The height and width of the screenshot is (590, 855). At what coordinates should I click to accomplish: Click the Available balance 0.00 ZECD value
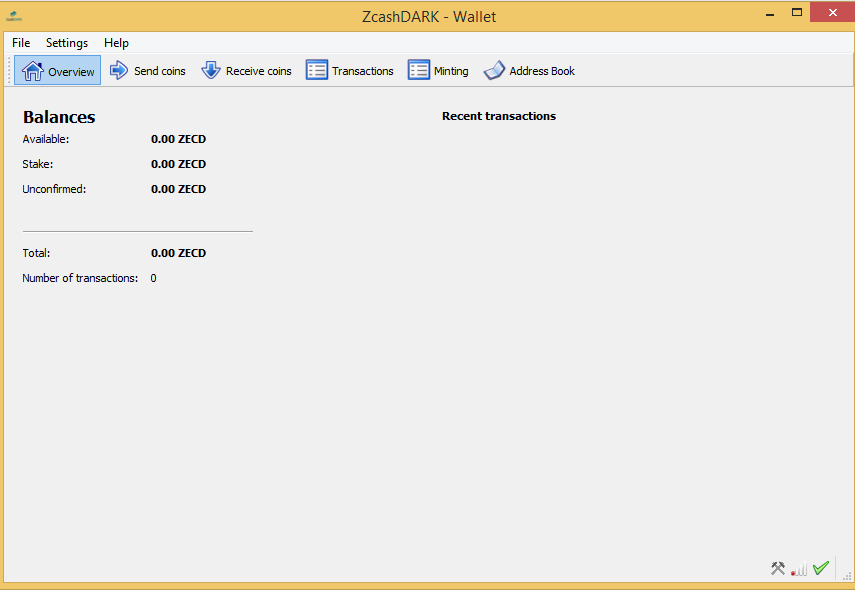(x=178, y=139)
